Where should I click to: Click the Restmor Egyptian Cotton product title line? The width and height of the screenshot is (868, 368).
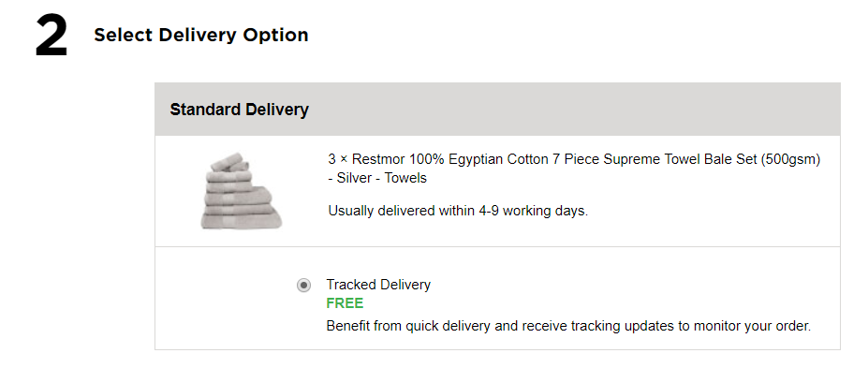pyautogui.click(x=574, y=159)
